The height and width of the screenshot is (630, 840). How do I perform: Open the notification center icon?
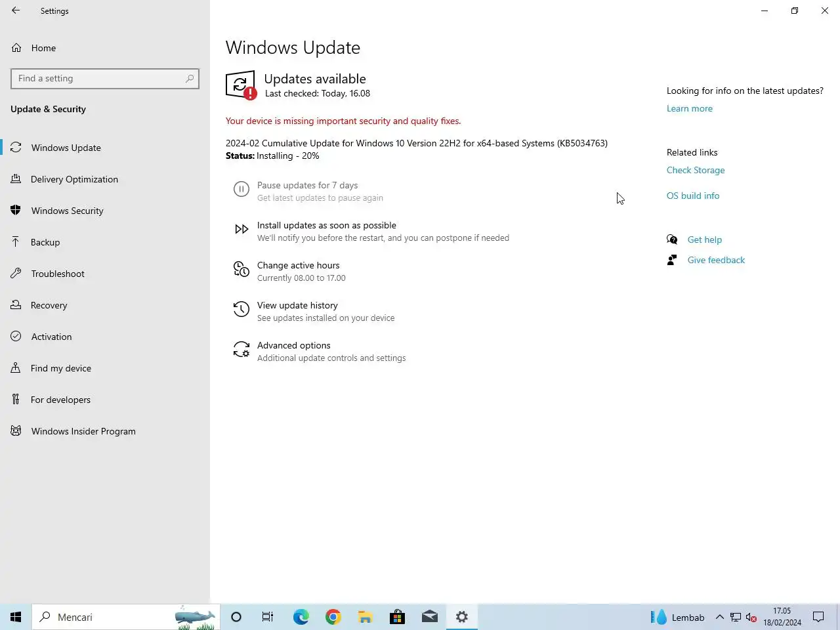click(x=818, y=617)
